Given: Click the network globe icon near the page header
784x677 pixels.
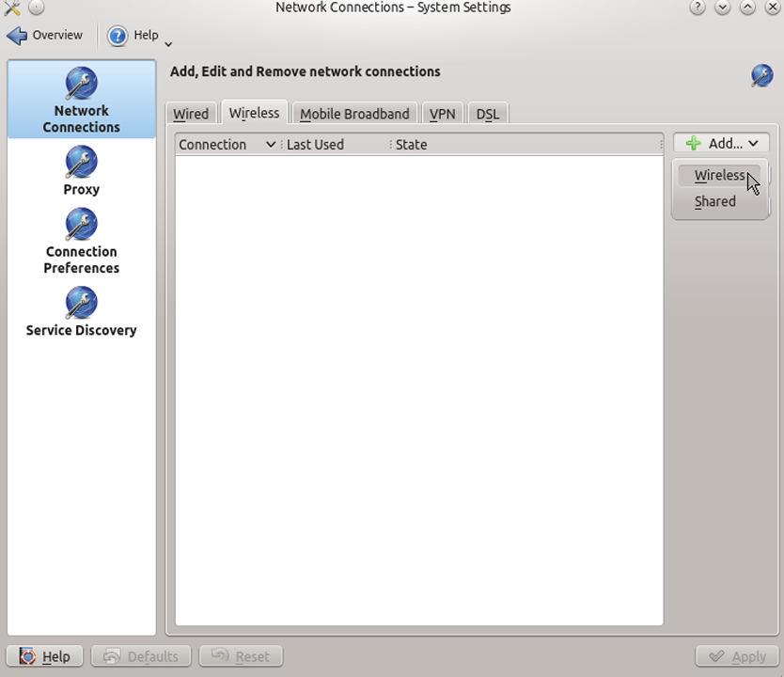Looking at the screenshot, I should pos(762,75).
